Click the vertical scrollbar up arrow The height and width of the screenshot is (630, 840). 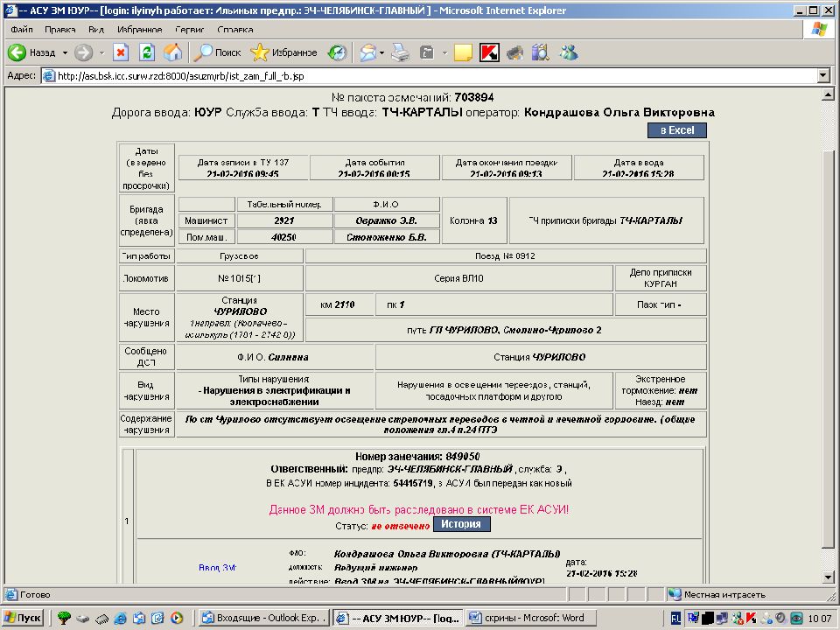(828, 94)
